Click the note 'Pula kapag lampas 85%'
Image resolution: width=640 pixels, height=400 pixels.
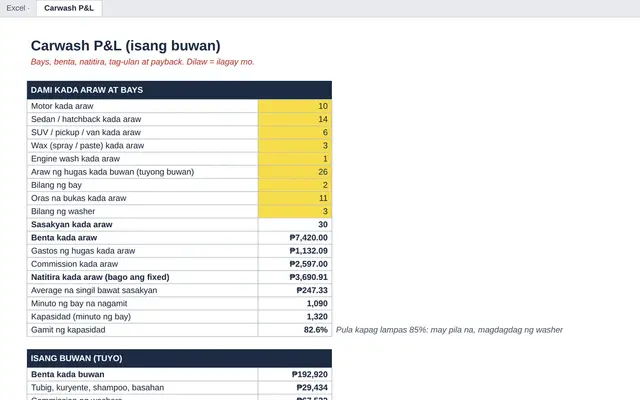click(x=449, y=330)
